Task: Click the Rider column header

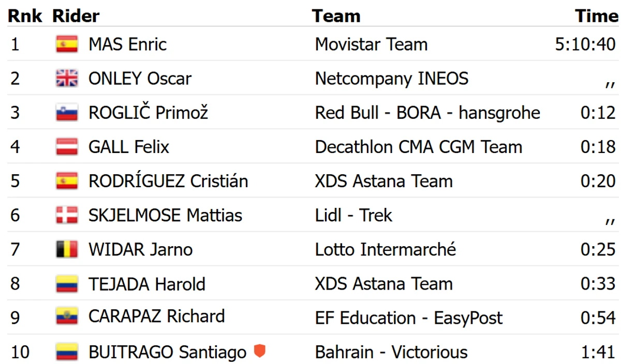Action: (x=76, y=16)
